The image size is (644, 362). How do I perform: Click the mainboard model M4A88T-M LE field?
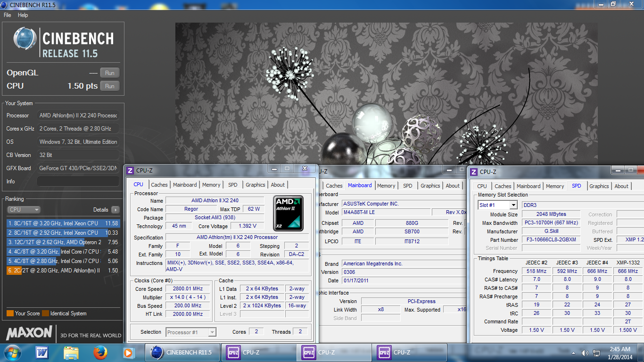pyautogui.click(x=386, y=212)
